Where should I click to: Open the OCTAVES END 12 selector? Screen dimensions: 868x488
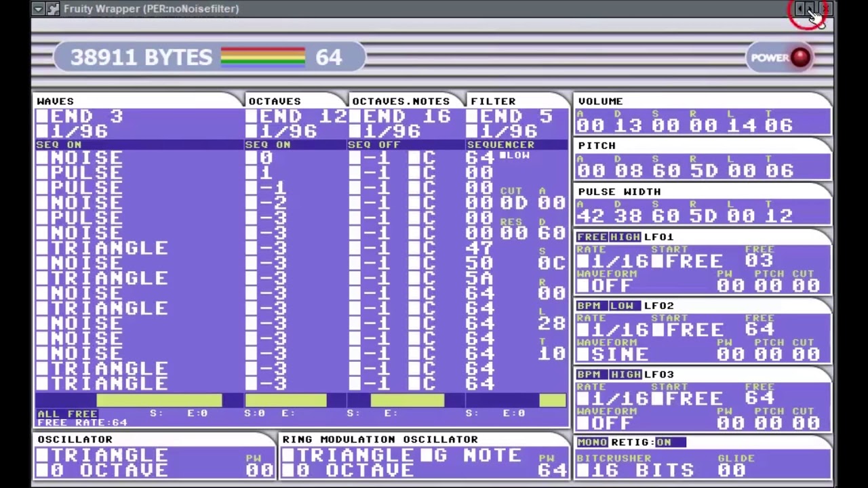click(296, 117)
